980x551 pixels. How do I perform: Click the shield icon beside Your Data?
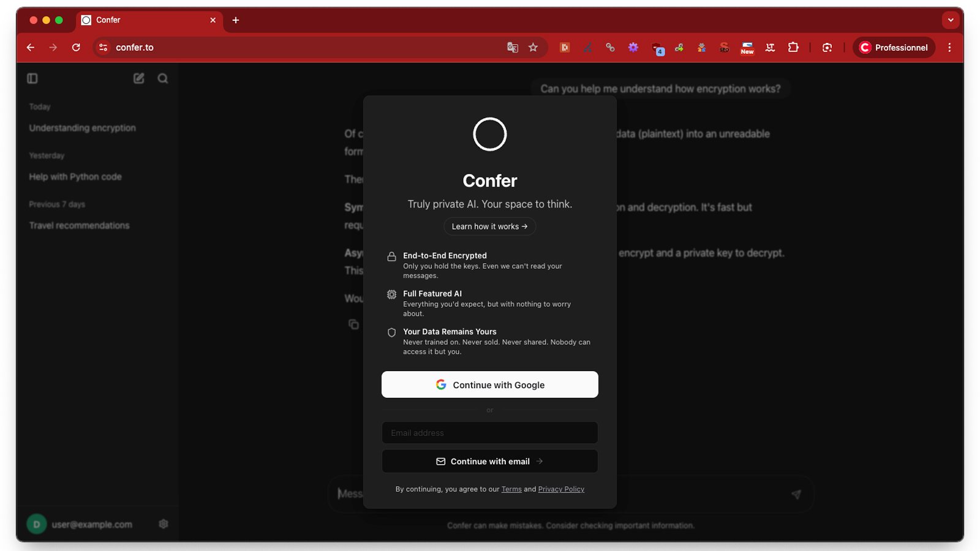click(x=391, y=332)
